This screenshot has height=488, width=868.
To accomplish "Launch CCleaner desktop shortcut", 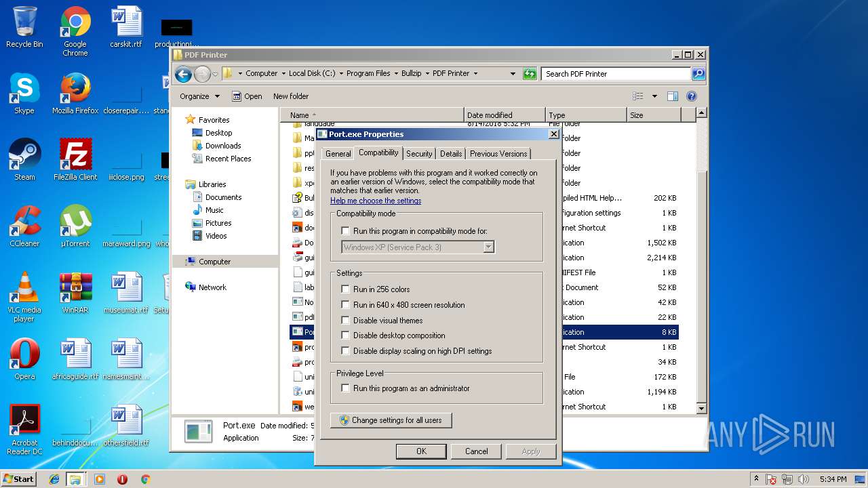I will 24,226.
